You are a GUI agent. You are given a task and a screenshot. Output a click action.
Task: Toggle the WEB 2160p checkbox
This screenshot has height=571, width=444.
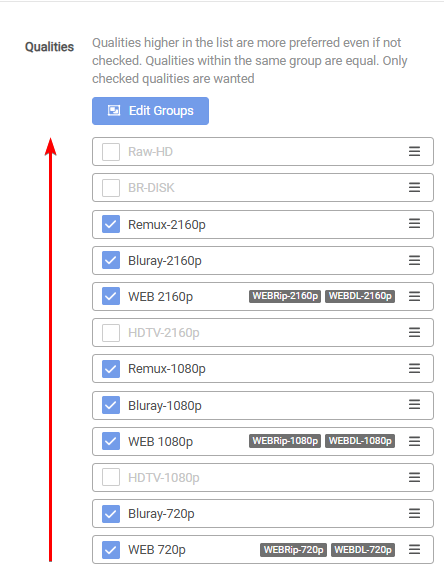pyautogui.click(x=111, y=296)
